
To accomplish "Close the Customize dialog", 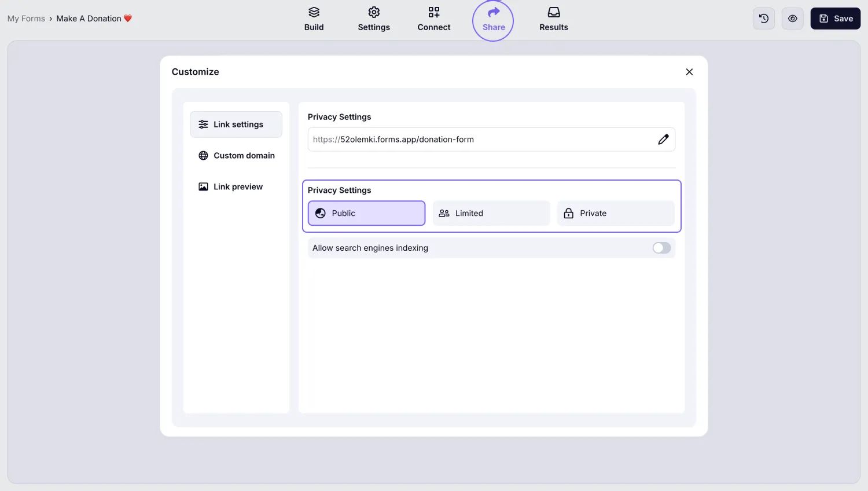I will pos(689,72).
